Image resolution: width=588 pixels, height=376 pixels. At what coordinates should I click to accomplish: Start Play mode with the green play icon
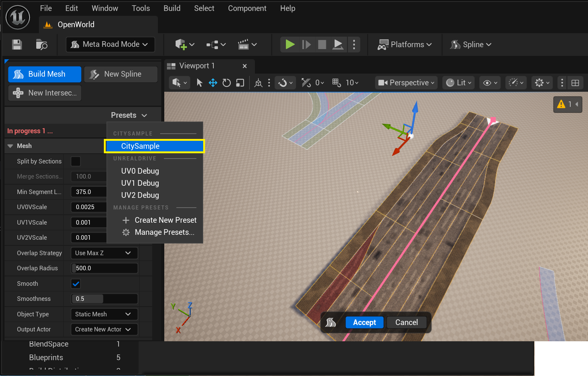(290, 45)
